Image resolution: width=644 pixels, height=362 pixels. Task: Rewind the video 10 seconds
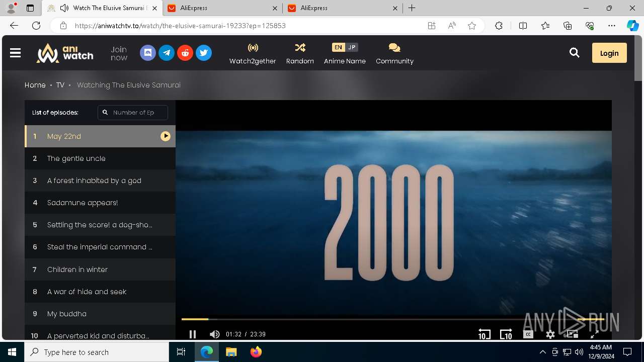tap(484, 334)
